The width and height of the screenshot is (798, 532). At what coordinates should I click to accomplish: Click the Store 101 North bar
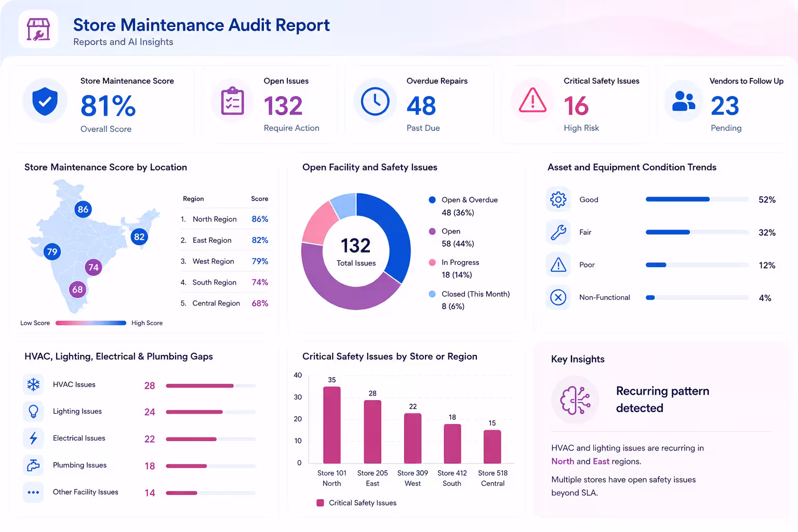point(332,425)
